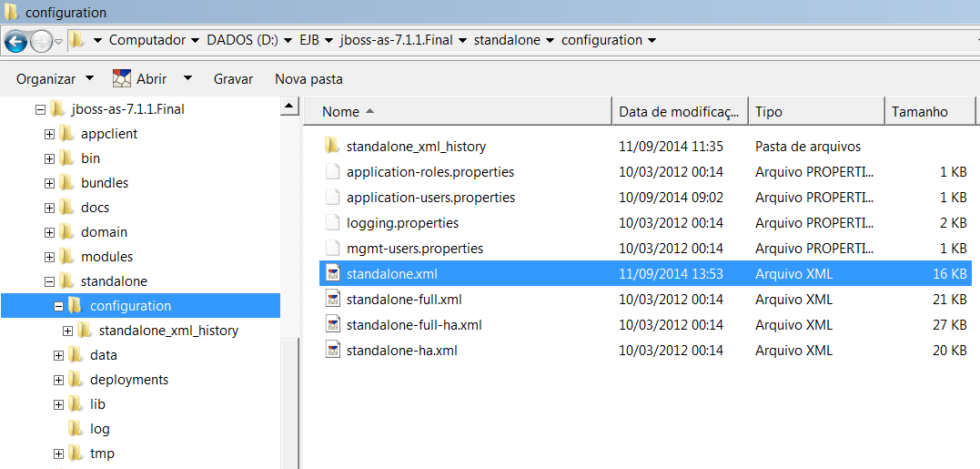
Task: Open the dropdown after standalone breadcrumb
Action: click(550, 41)
